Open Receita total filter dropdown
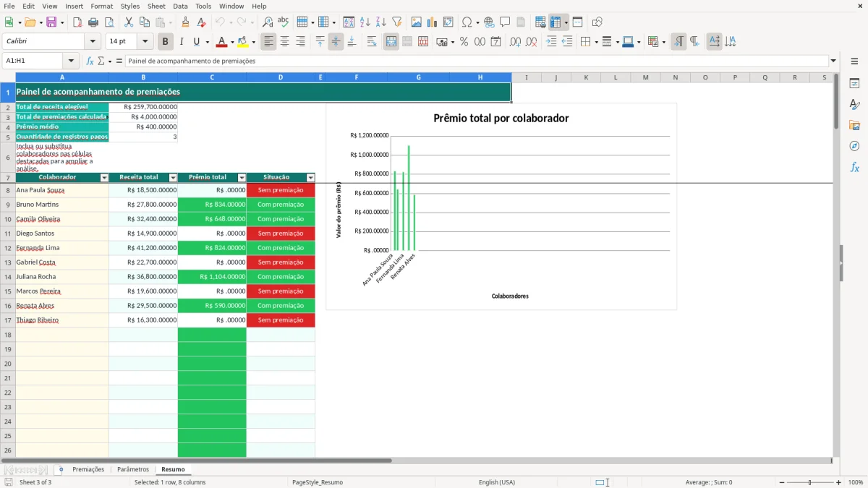 coord(173,177)
